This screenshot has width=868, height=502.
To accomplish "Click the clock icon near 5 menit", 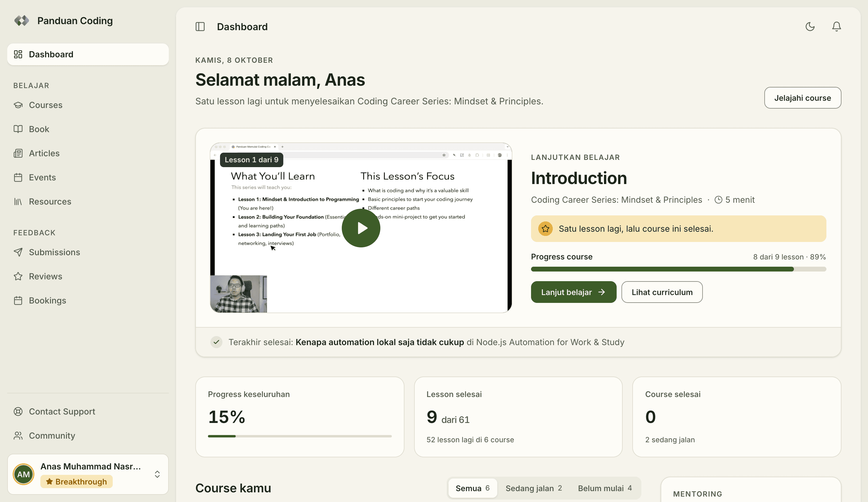I will (x=718, y=200).
